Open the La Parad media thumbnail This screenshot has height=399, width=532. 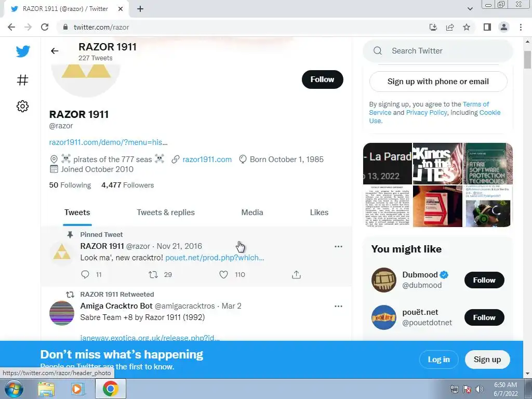click(387, 164)
